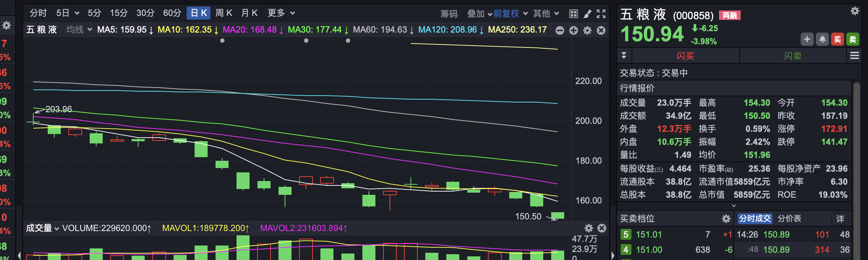Switch to the 周K chart

(x=224, y=13)
